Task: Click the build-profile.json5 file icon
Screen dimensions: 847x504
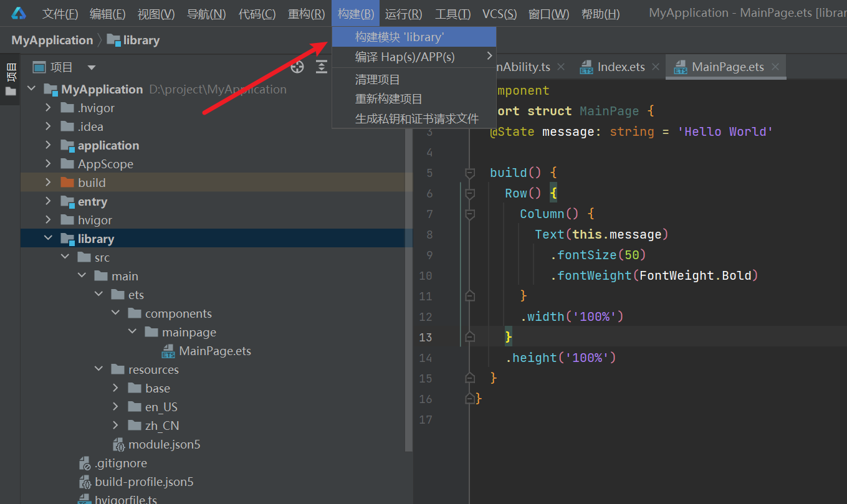Action: (85, 482)
